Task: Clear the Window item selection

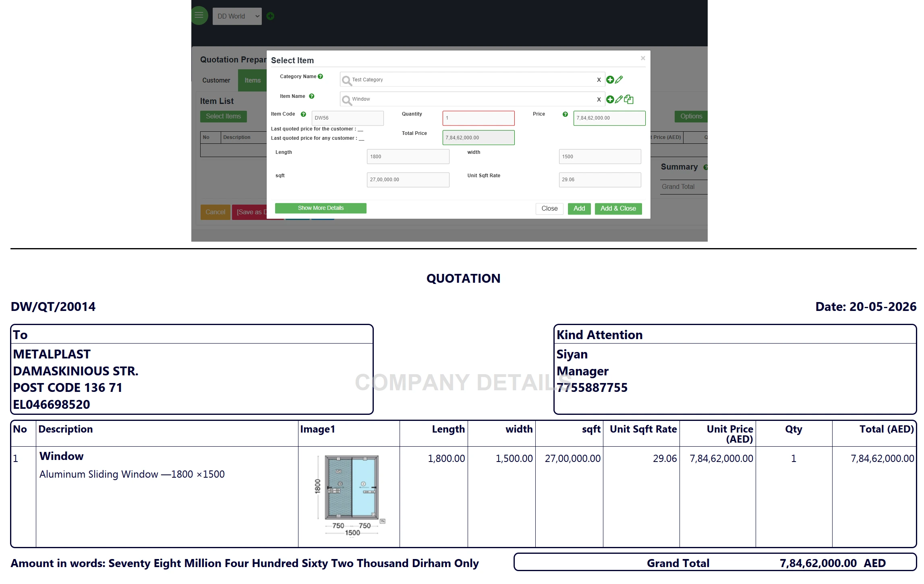Action: 599,99
